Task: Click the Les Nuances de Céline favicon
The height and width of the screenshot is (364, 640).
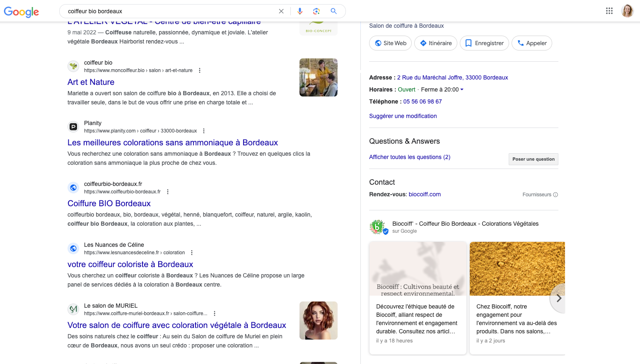Action: 73,248
